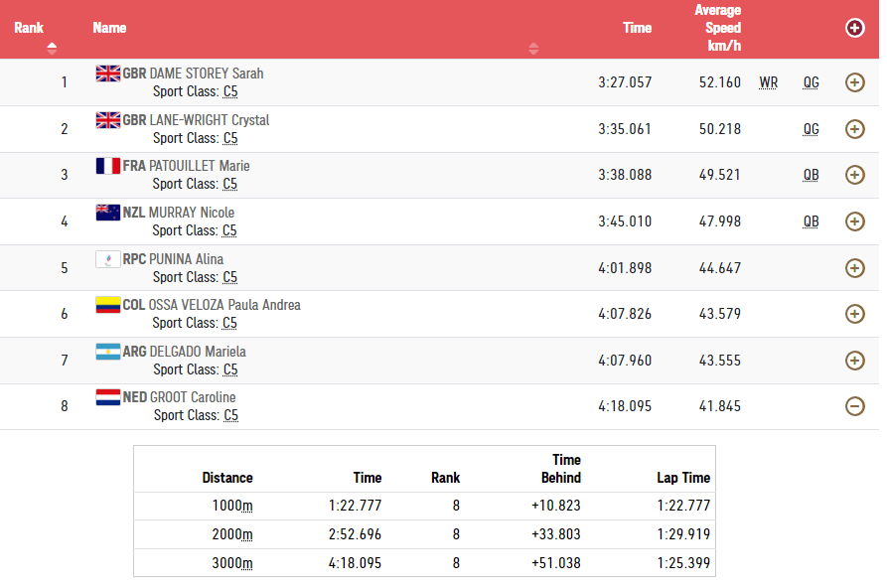Click the New Zealand flag icon

pos(107,213)
